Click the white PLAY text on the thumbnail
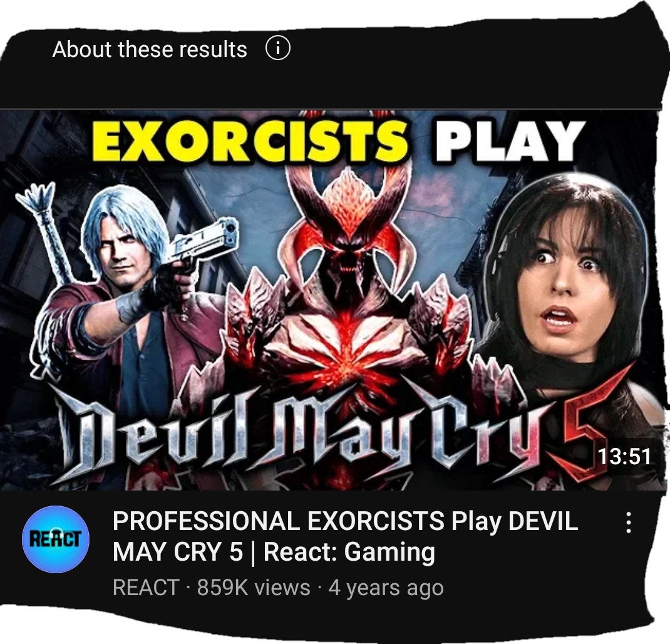The width and height of the screenshot is (670, 644). coord(510,141)
